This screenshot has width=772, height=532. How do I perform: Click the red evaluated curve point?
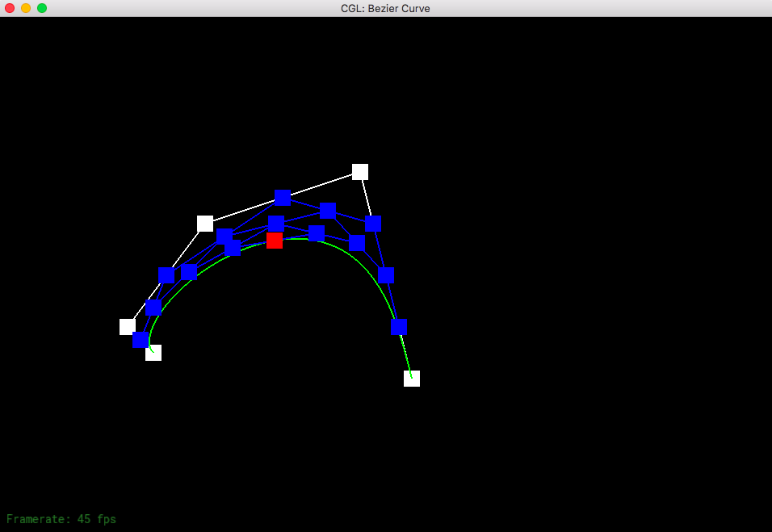pyautogui.click(x=275, y=241)
